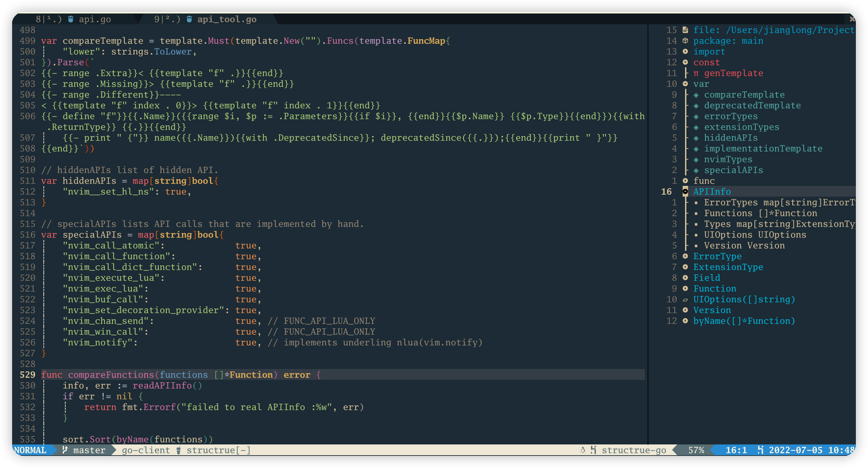This screenshot has height=468, width=868.
Task: Click the tabline close X at right
Action: (852, 19)
